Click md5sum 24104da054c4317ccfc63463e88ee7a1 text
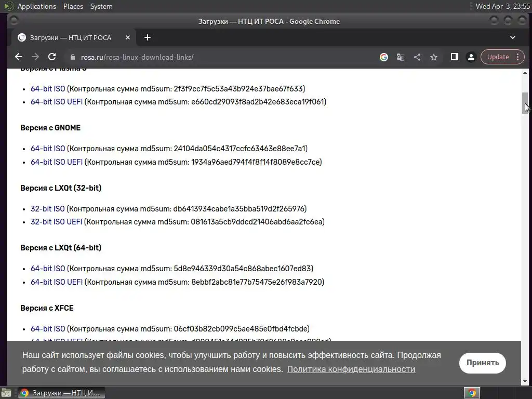Viewport: 532px width, 399px height. [x=239, y=149]
